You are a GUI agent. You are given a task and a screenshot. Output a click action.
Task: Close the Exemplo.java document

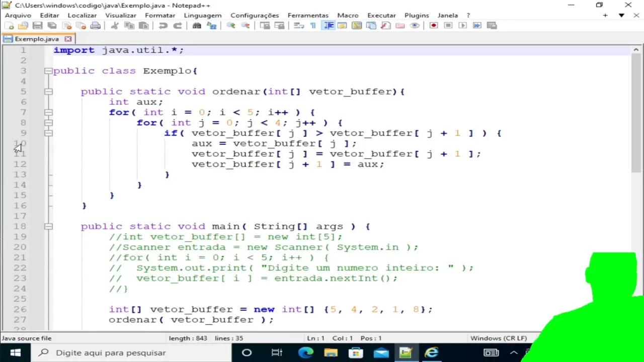(68, 39)
